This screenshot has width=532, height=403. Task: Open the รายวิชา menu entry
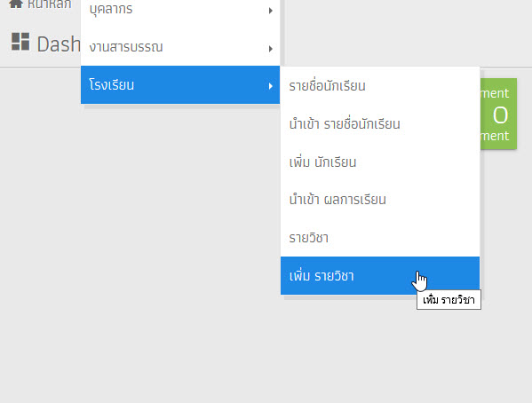(x=380, y=238)
